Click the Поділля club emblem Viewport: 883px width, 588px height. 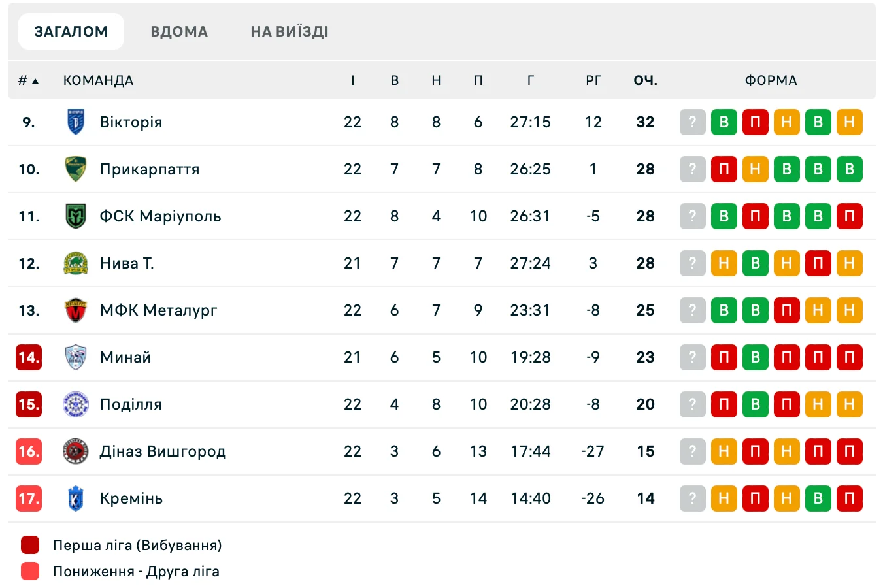tap(76, 404)
